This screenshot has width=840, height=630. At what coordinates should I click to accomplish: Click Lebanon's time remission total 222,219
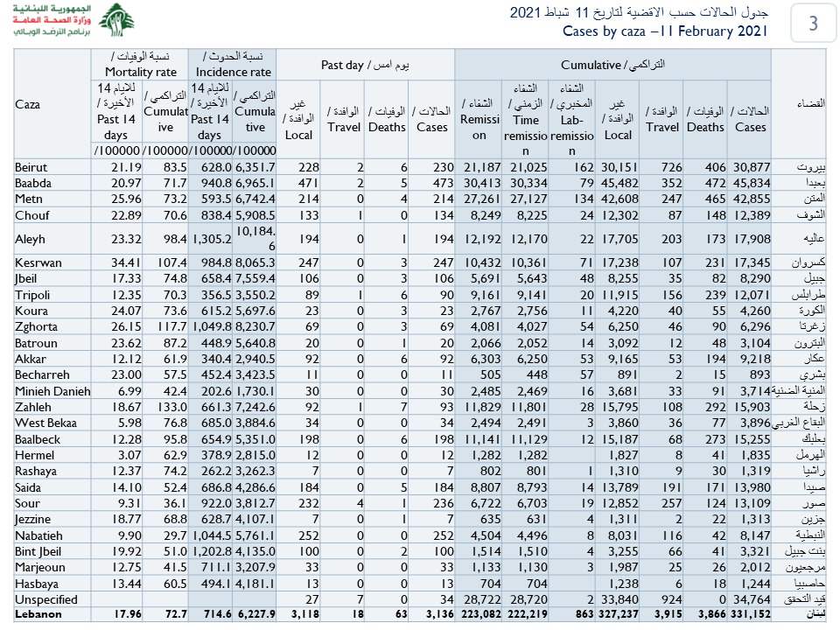click(528, 614)
